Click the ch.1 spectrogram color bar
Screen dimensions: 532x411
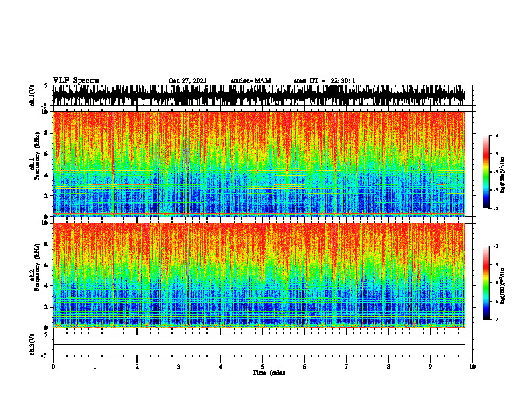click(486, 172)
